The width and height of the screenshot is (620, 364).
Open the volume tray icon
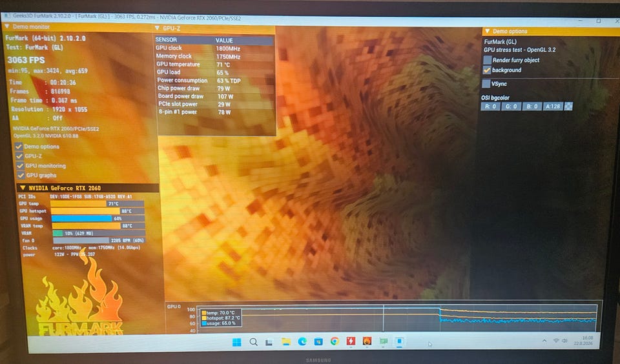[564, 341]
